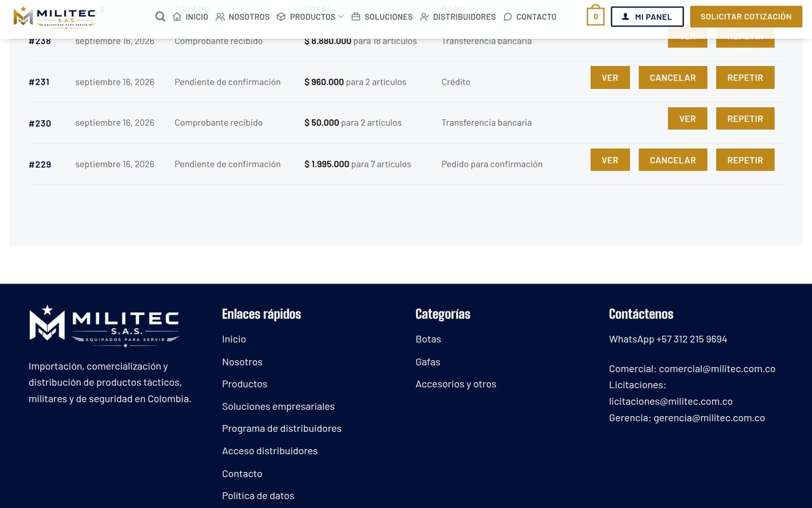Open the Mi Panel button

(x=647, y=17)
